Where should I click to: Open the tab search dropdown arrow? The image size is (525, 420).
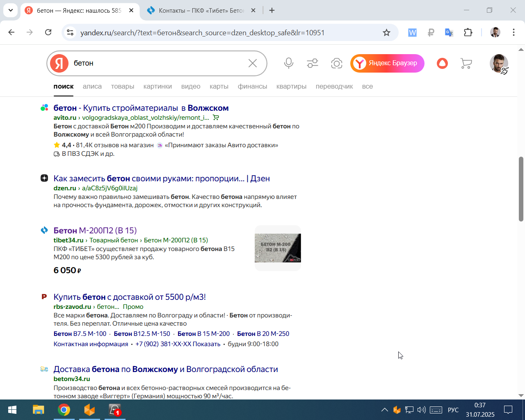pyautogui.click(x=10, y=10)
